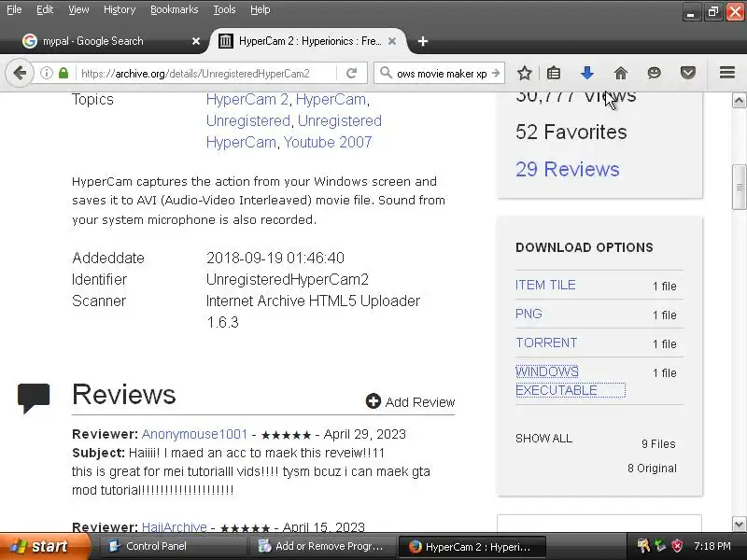The width and height of the screenshot is (747, 560).
Task: Open the Tools menu
Action: point(224,9)
